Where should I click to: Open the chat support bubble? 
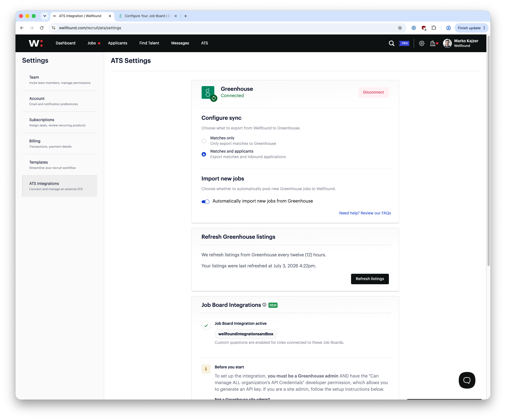point(467,380)
